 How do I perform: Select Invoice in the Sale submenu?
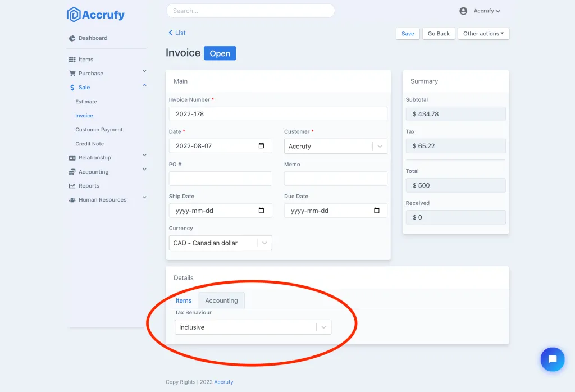[x=84, y=116]
